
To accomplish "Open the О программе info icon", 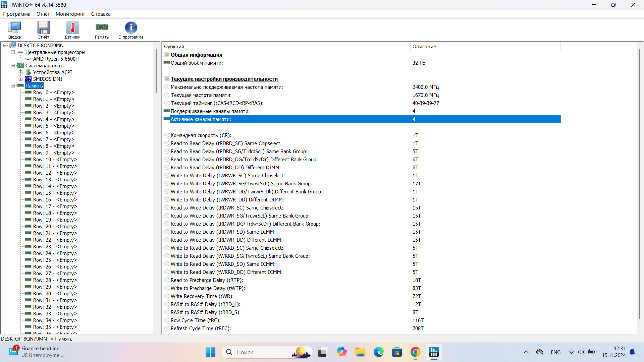I will (131, 30).
